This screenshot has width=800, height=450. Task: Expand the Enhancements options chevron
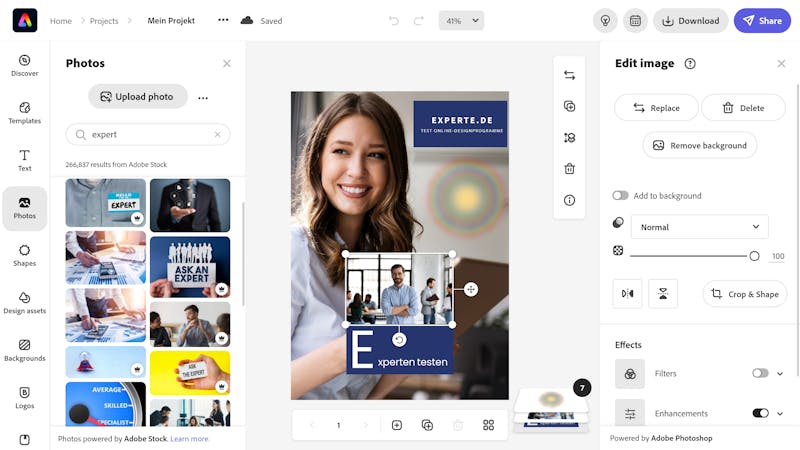pyautogui.click(x=780, y=413)
